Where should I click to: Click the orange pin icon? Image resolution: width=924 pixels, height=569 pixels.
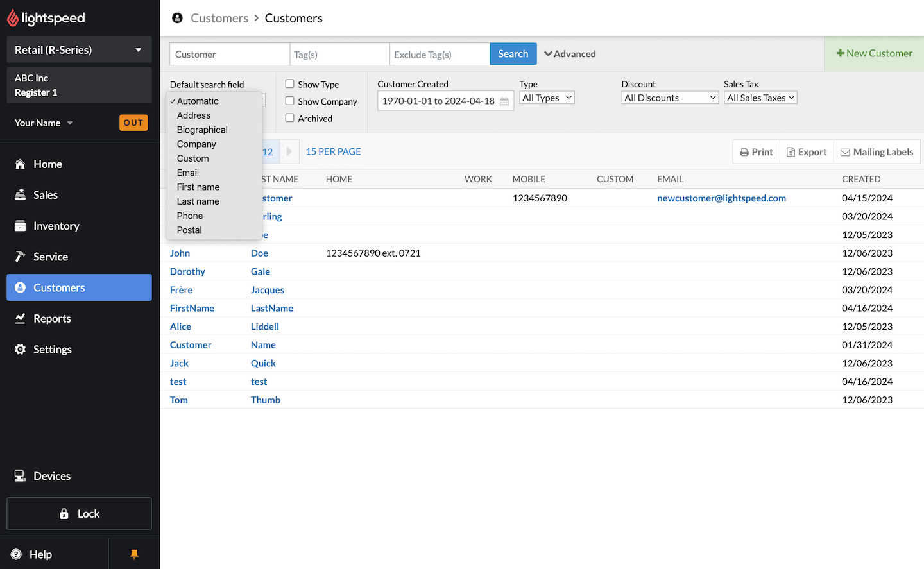coord(134,554)
